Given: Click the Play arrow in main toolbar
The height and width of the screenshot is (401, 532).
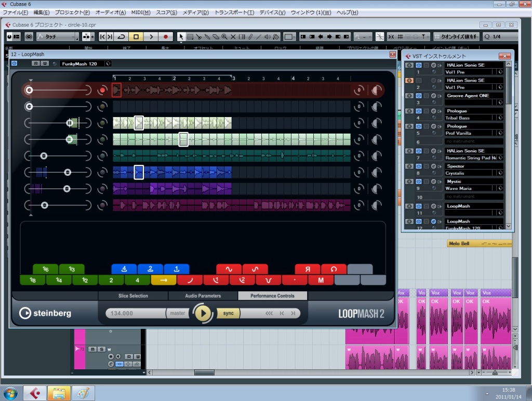Looking at the screenshot, I should click(x=151, y=37).
